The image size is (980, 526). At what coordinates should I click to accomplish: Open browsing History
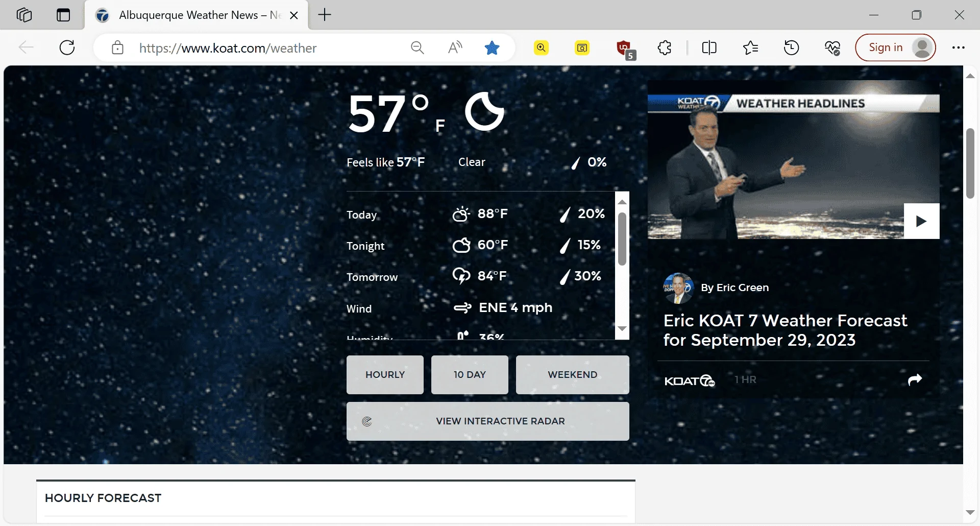[791, 47]
